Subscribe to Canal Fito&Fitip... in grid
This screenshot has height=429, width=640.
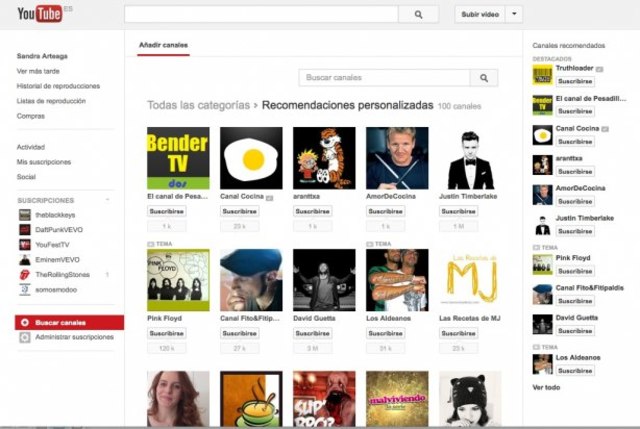pos(240,333)
